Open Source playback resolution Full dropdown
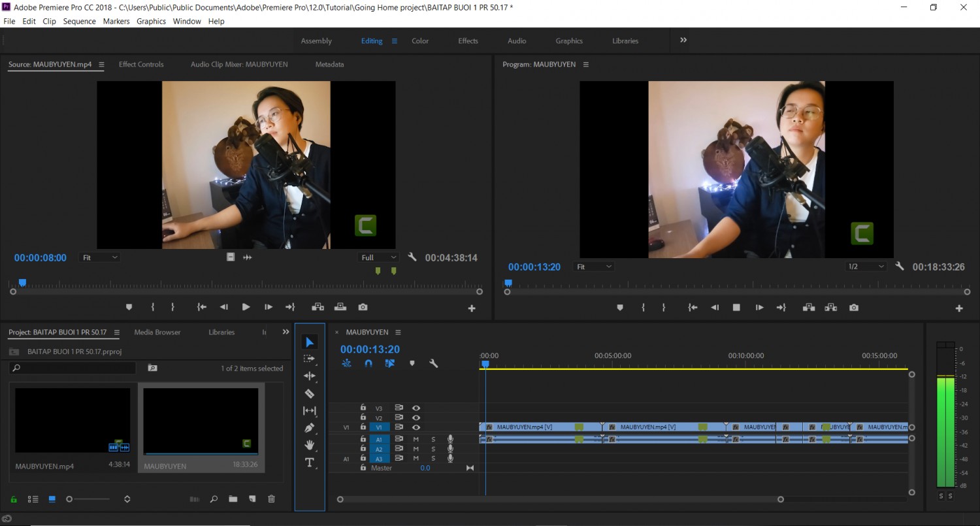980x526 pixels. pos(378,257)
